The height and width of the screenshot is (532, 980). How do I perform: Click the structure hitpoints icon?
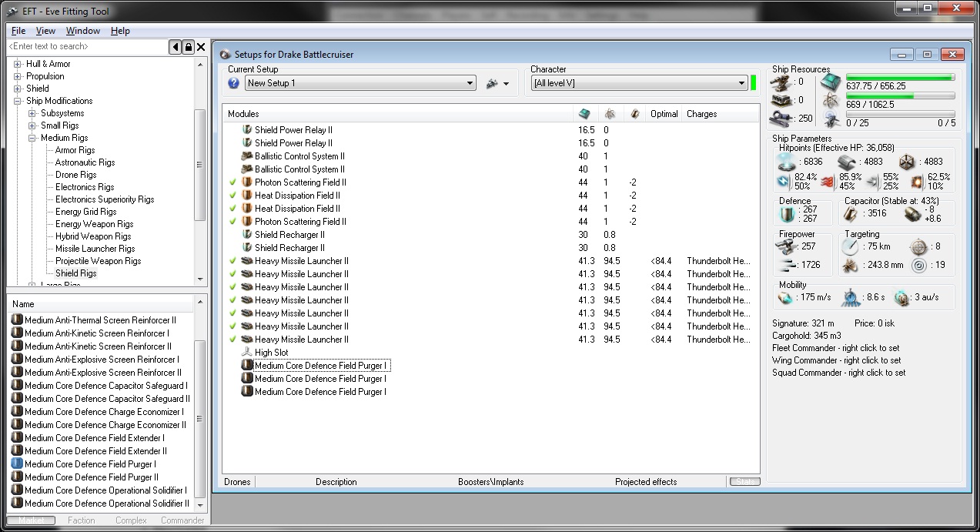[x=906, y=162]
